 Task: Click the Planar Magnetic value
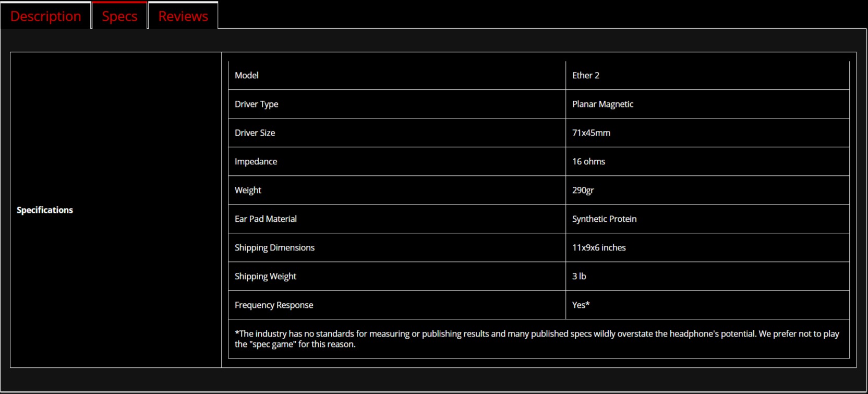[603, 104]
